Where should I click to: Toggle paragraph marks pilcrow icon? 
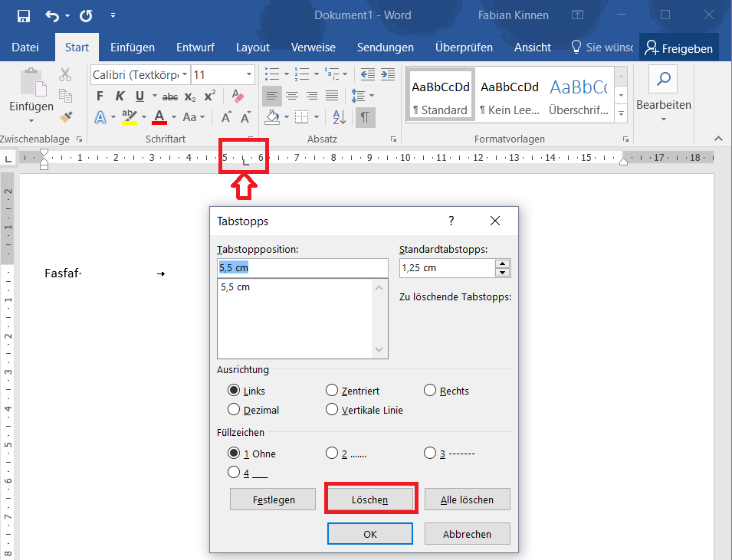[x=365, y=117]
